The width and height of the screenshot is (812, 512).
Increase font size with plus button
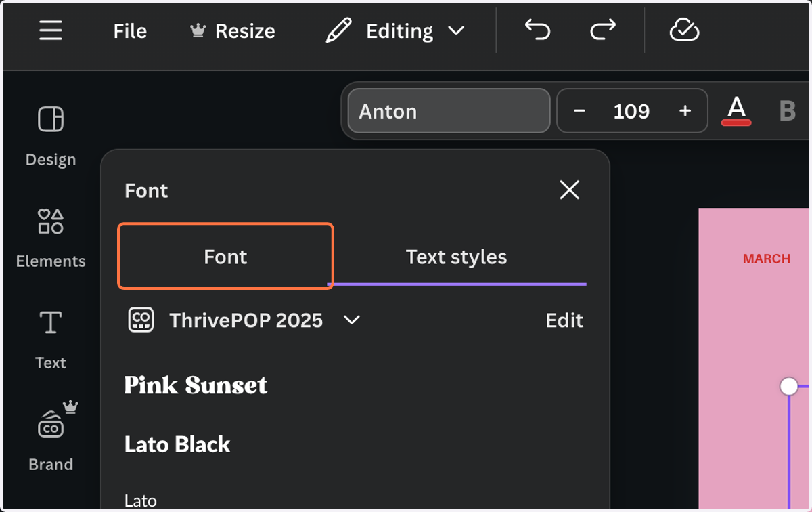pyautogui.click(x=685, y=111)
